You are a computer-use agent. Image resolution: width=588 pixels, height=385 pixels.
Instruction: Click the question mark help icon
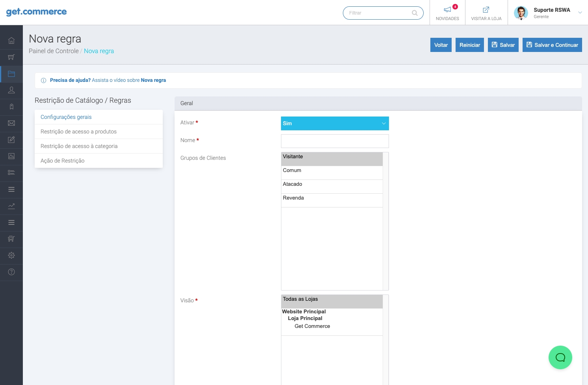point(11,272)
